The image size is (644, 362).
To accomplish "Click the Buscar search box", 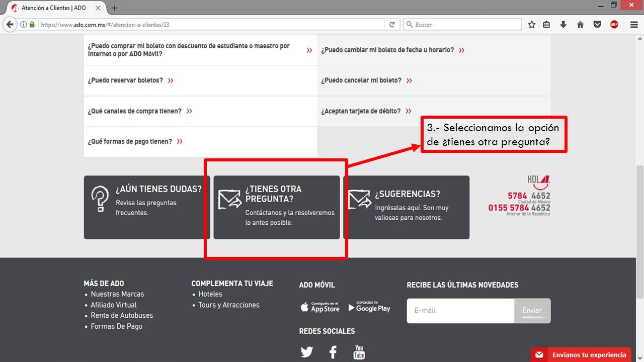I will point(462,24).
